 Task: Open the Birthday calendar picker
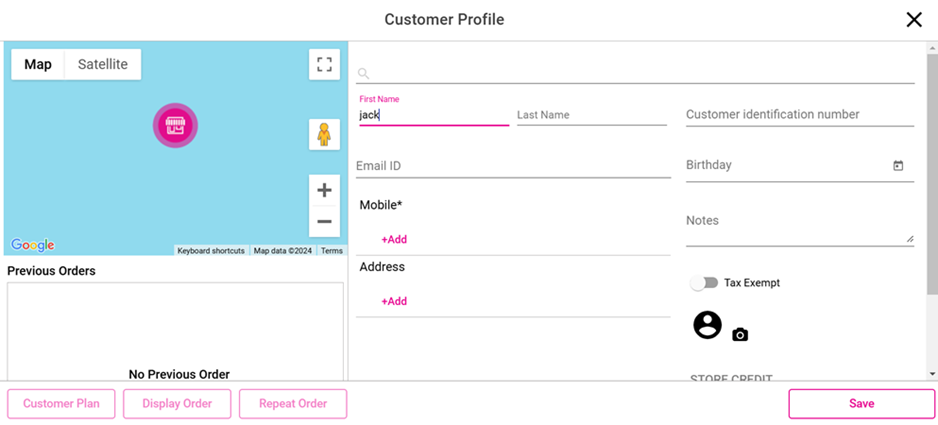click(898, 166)
